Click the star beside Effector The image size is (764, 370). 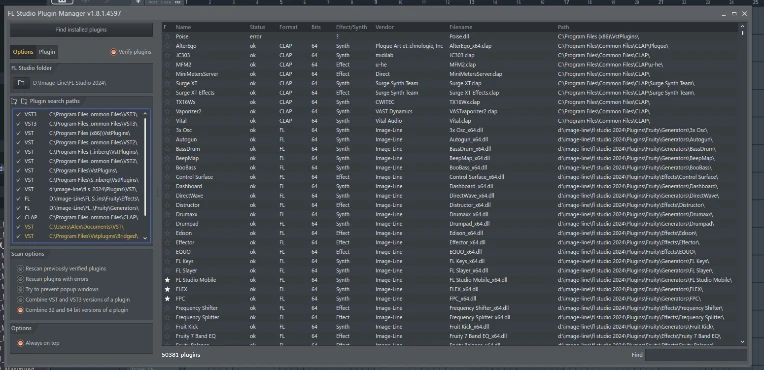[x=168, y=242]
